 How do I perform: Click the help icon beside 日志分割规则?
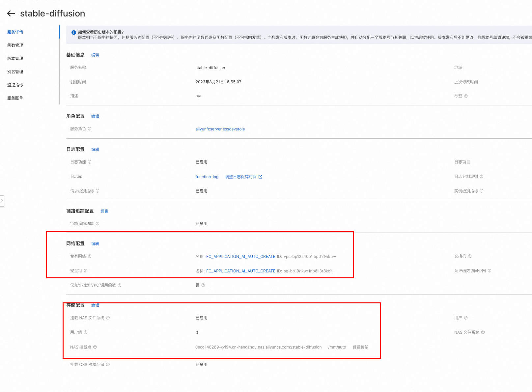click(482, 177)
